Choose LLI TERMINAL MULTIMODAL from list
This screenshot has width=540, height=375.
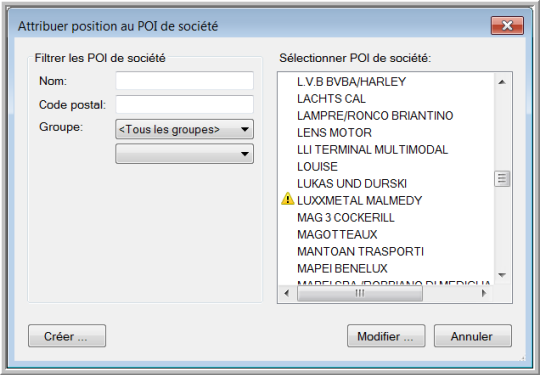(x=372, y=149)
